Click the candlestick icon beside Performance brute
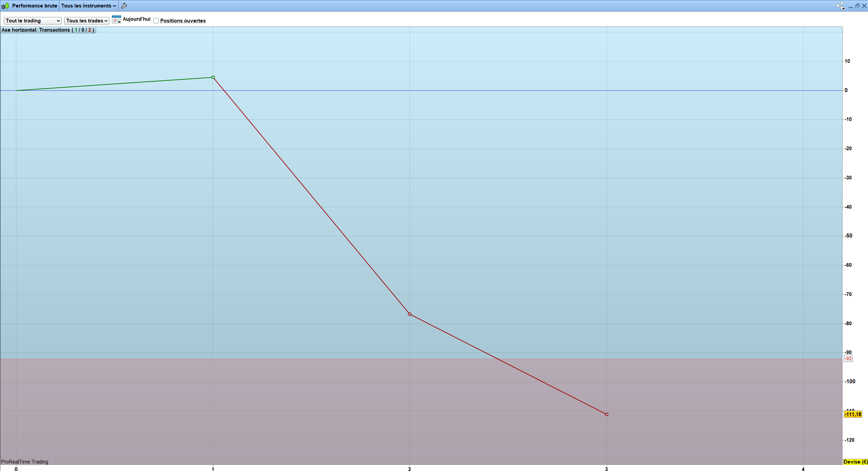868x471 pixels. (x=5, y=6)
